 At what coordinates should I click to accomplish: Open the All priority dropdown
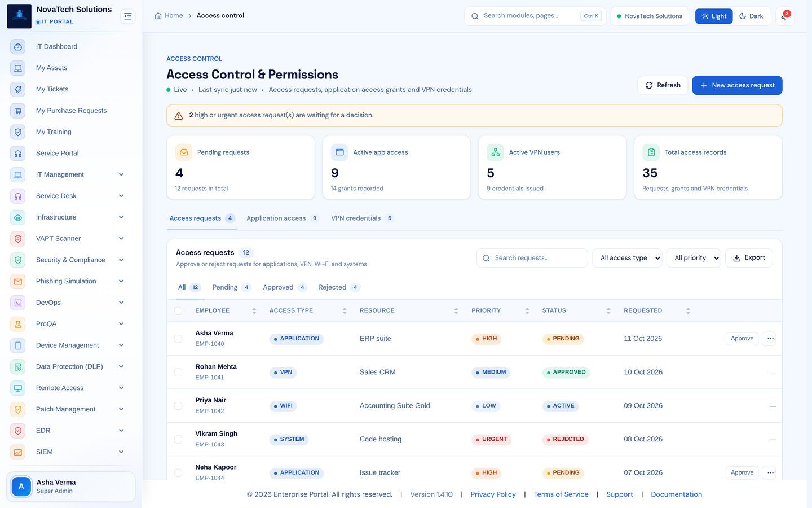pos(694,258)
